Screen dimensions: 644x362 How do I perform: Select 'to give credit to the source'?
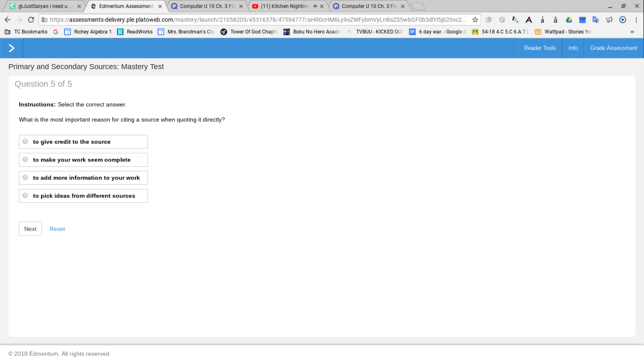83,142
